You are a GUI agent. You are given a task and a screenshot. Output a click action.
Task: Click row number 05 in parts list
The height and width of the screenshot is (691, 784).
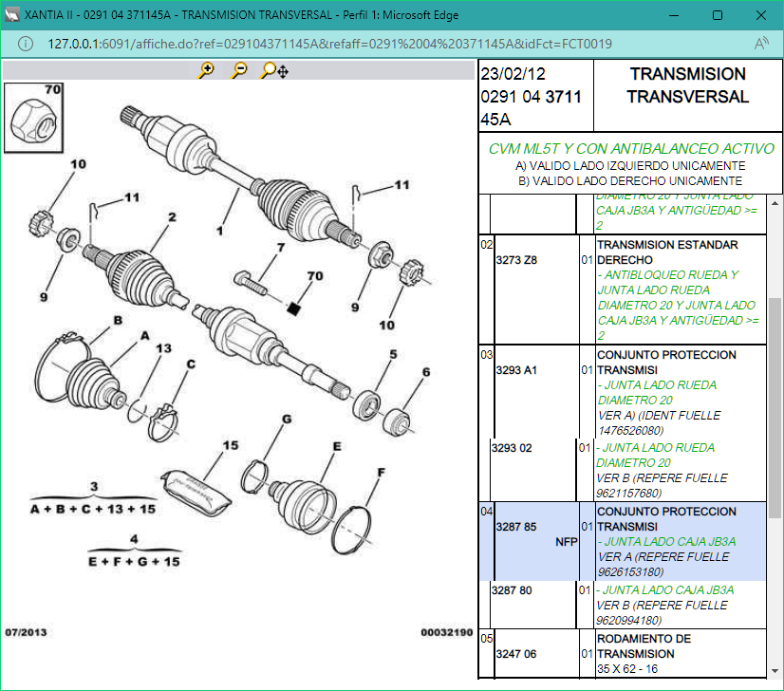pyautogui.click(x=487, y=639)
